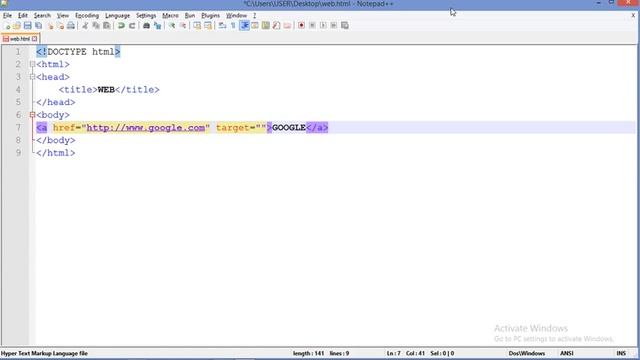Image resolution: width=640 pixels, height=360 pixels.
Task: Play back the recorded macro
Action: (323, 26)
